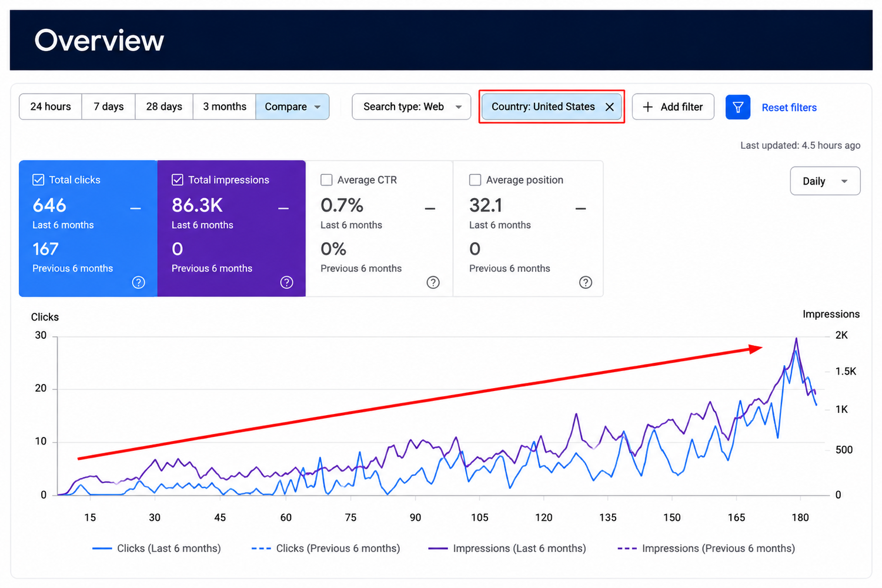Viewport: 882px width, 588px height.
Task: Choose the 3 months range
Action: [225, 107]
